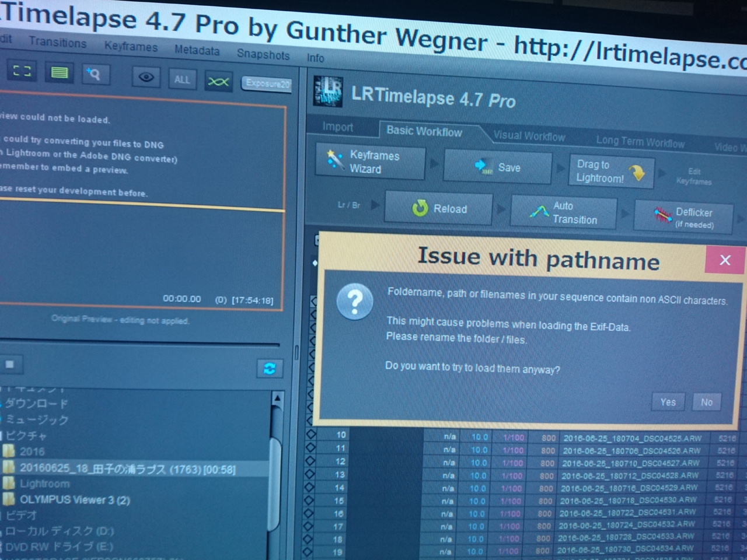Click the row number 13 cell
Viewport: 747px width, 560px height.
click(339, 474)
